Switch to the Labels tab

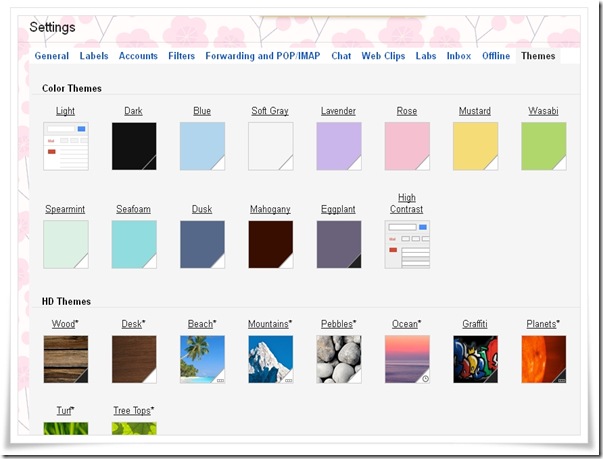tap(94, 56)
